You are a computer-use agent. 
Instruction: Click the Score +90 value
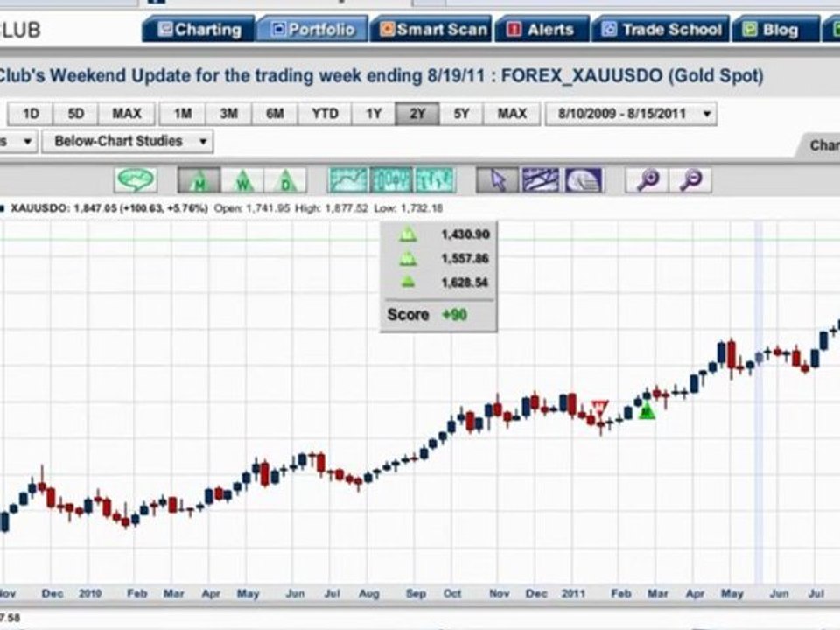point(454,314)
